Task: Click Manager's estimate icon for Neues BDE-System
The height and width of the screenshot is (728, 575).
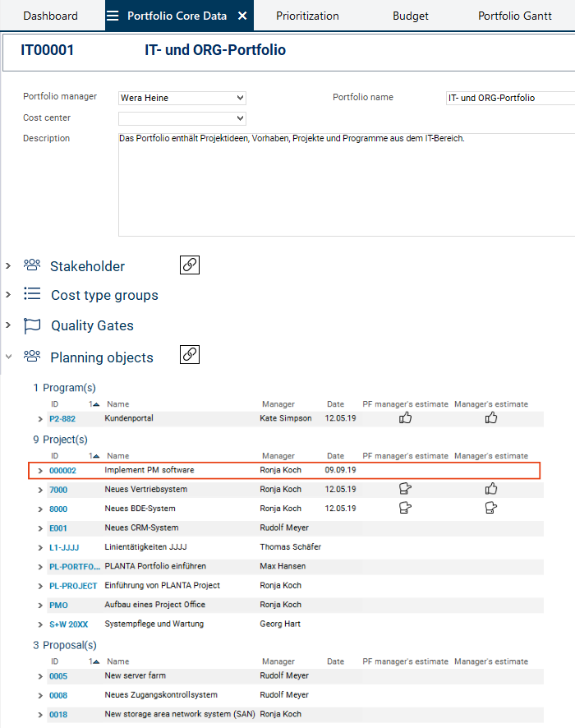Action: 491,508
